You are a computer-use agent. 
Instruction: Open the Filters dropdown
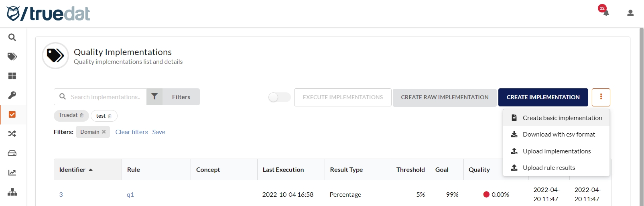pos(173,97)
